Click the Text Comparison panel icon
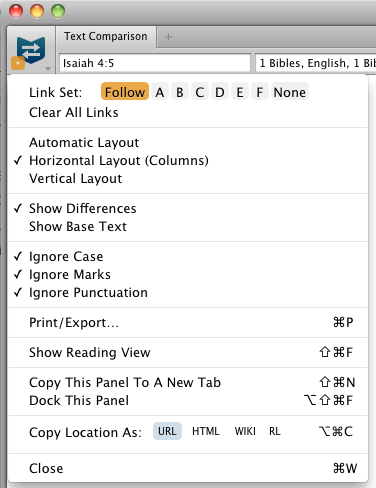 [x=31, y=50]
